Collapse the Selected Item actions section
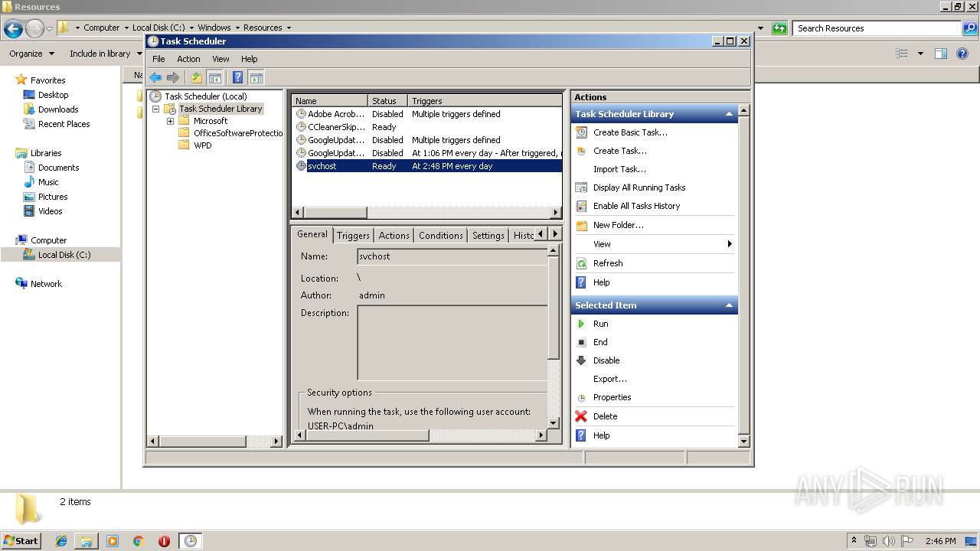The height and width of the screenshot is (551, 980). [729, 305]
